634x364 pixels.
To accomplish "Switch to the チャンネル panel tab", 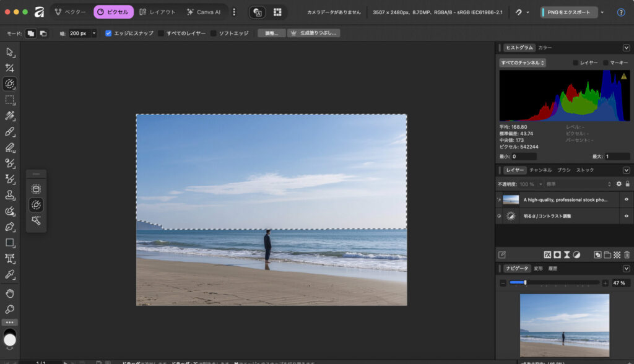I will tap(541, 170).
